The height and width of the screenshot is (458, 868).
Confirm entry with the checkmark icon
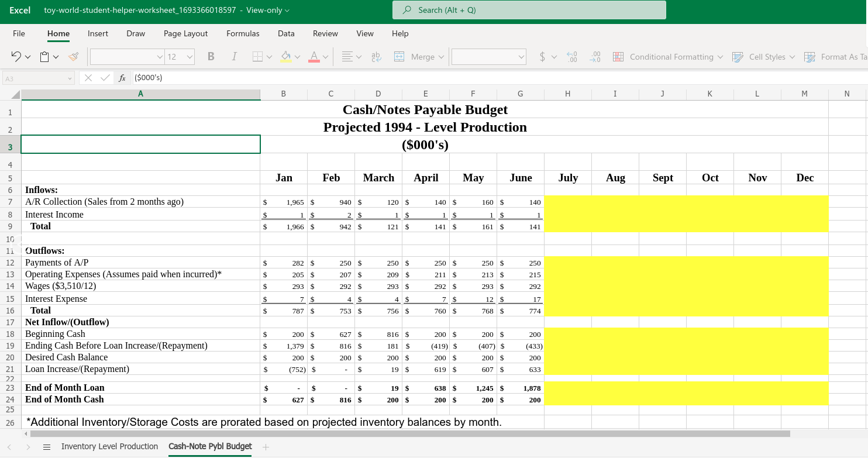105,78
